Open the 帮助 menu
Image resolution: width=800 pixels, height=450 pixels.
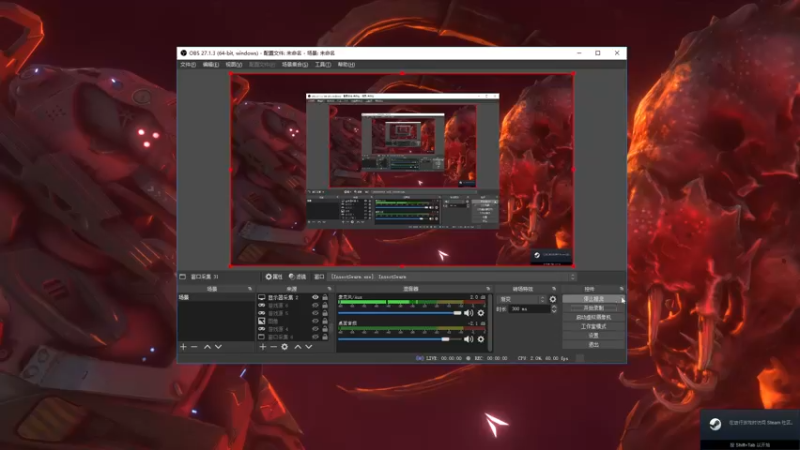[x=346, y=65]
